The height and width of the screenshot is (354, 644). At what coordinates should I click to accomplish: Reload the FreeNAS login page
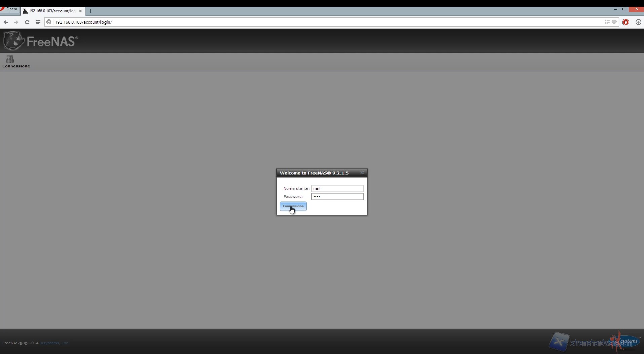pyautogui.click(x=27, y=22)
